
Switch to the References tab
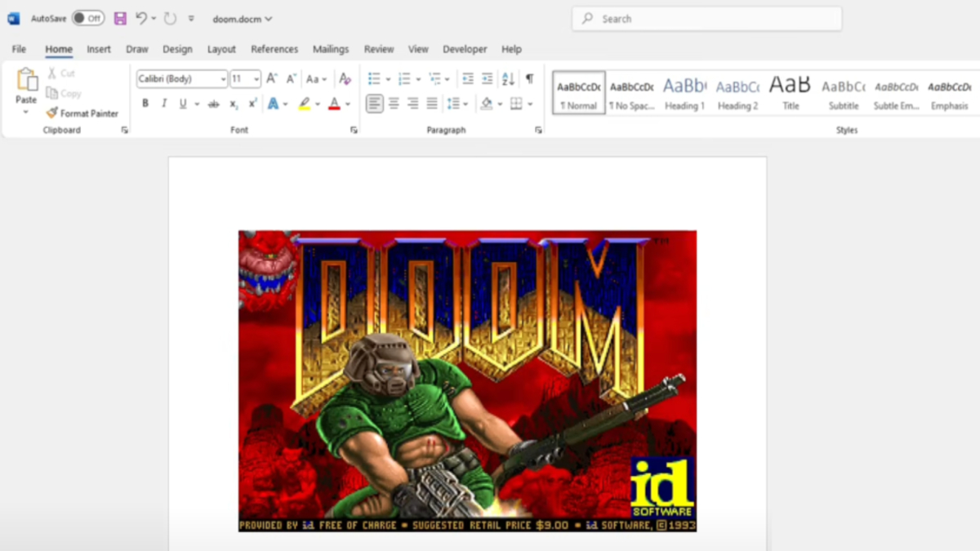pos(274,49)
